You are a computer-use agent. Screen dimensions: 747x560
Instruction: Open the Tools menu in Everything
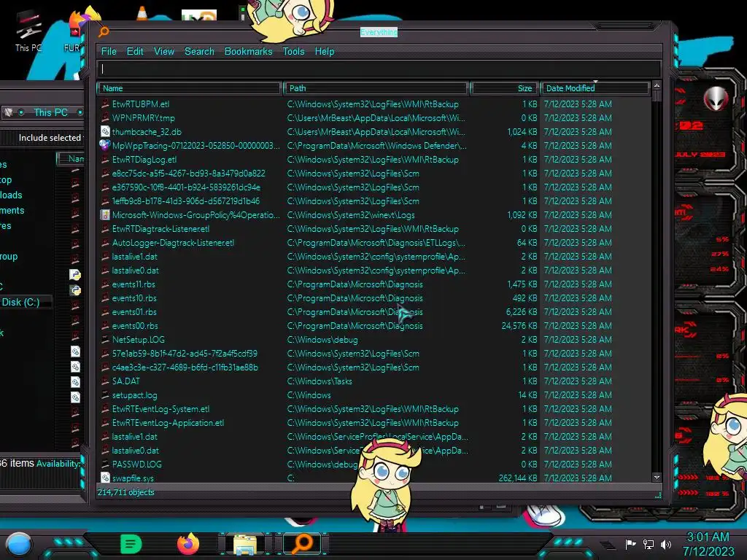pos(293,52)
